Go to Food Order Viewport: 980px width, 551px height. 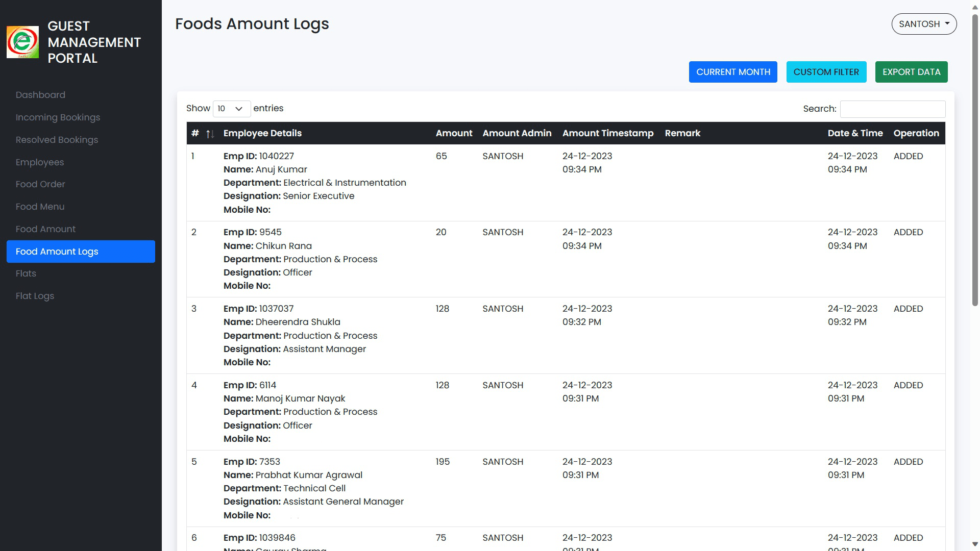[40, 184]
